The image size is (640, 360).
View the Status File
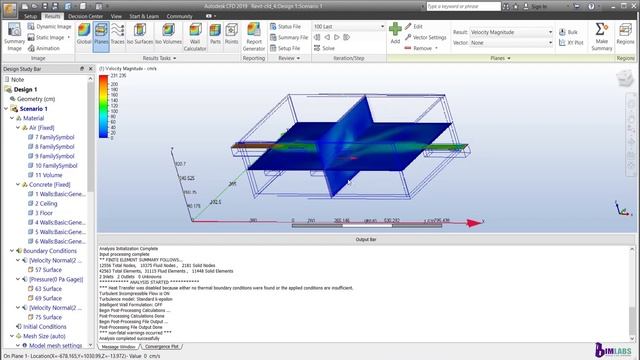pos(285,27)
